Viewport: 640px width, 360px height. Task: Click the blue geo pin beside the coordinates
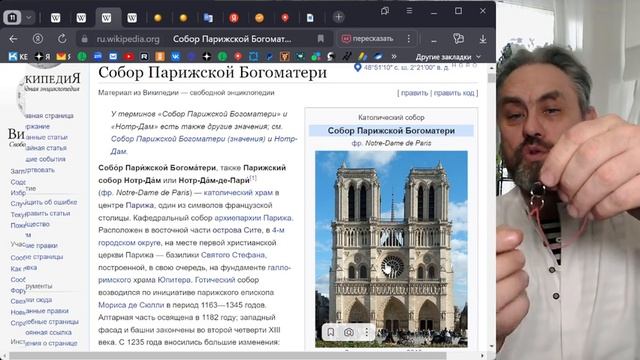tap(358, 67)
